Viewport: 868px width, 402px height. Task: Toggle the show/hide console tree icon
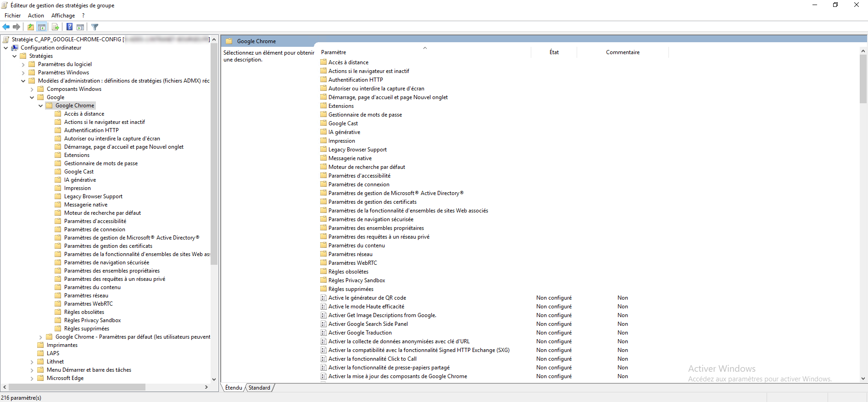42,27
